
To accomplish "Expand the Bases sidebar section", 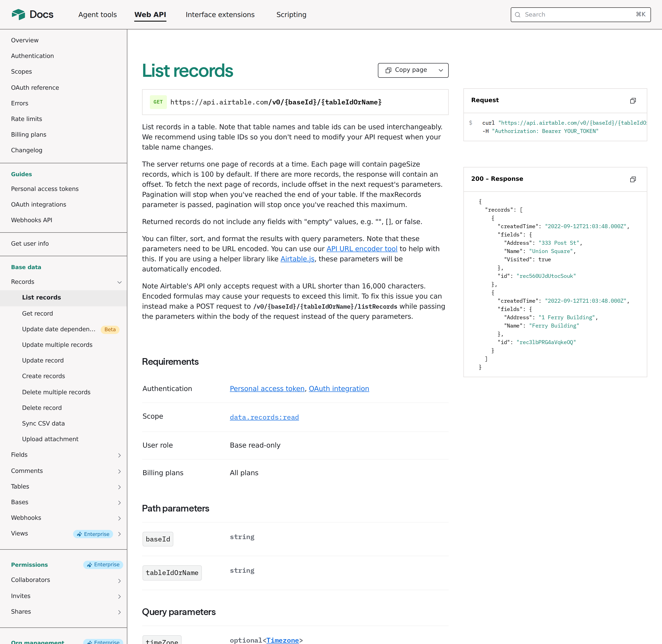I will (x=119, y=503).
